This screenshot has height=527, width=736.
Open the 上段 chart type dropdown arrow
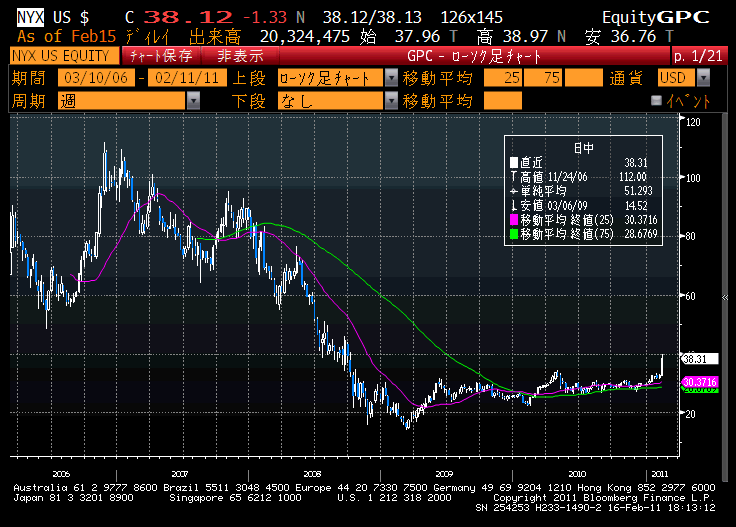click(391, 77)
